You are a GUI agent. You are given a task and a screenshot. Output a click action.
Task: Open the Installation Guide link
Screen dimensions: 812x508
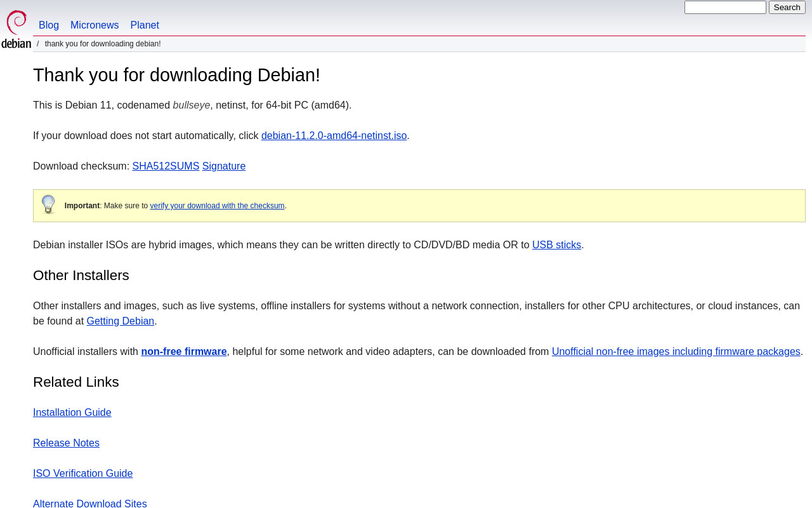pyautogui.click(x=72, y=413)
